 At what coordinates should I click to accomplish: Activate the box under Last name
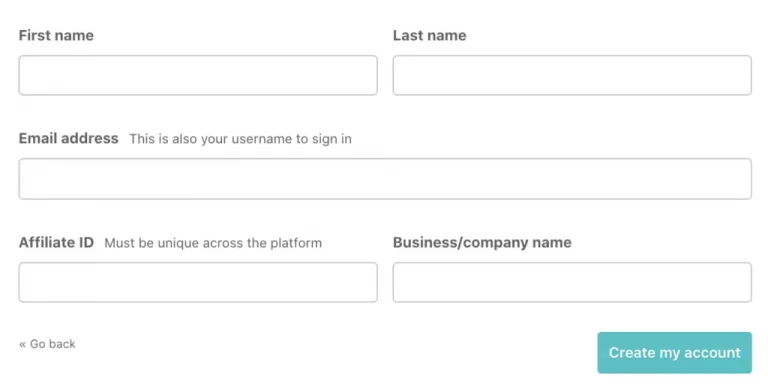click(x=572, y=75)
